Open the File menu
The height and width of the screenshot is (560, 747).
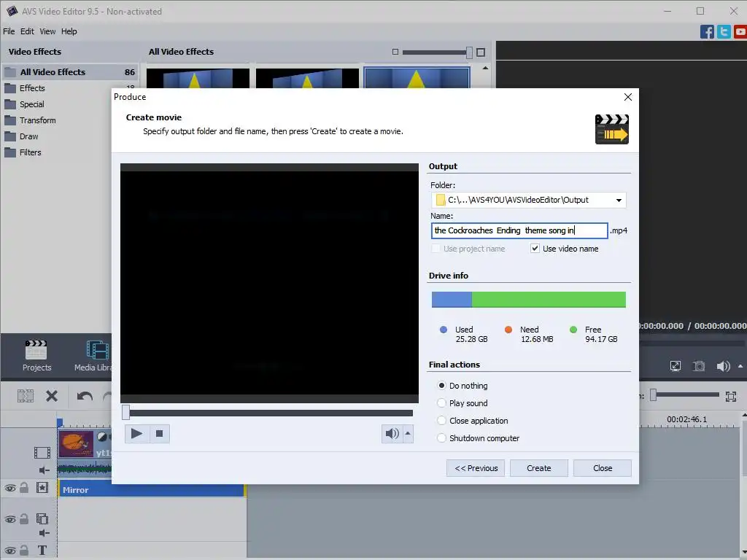[9, 31]
